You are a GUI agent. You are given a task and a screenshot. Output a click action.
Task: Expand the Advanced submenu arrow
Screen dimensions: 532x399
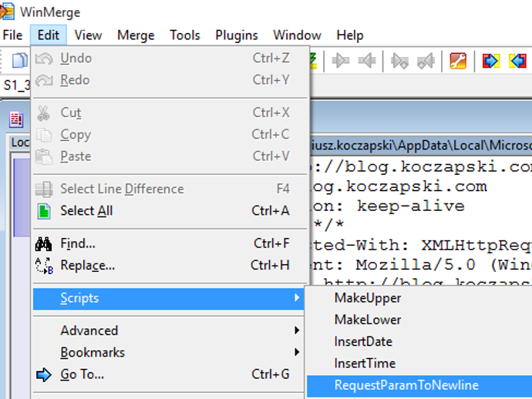[297, 330]
